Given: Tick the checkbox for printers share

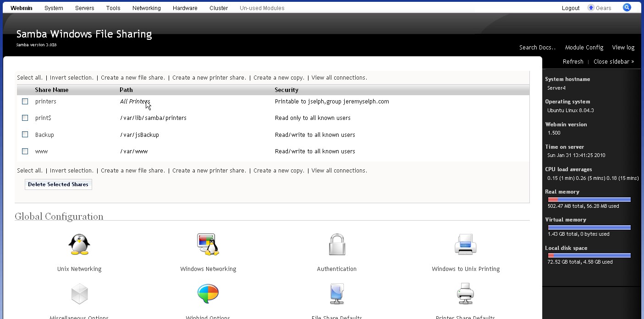Looking at the screenshot, I should tap(25, 102).
